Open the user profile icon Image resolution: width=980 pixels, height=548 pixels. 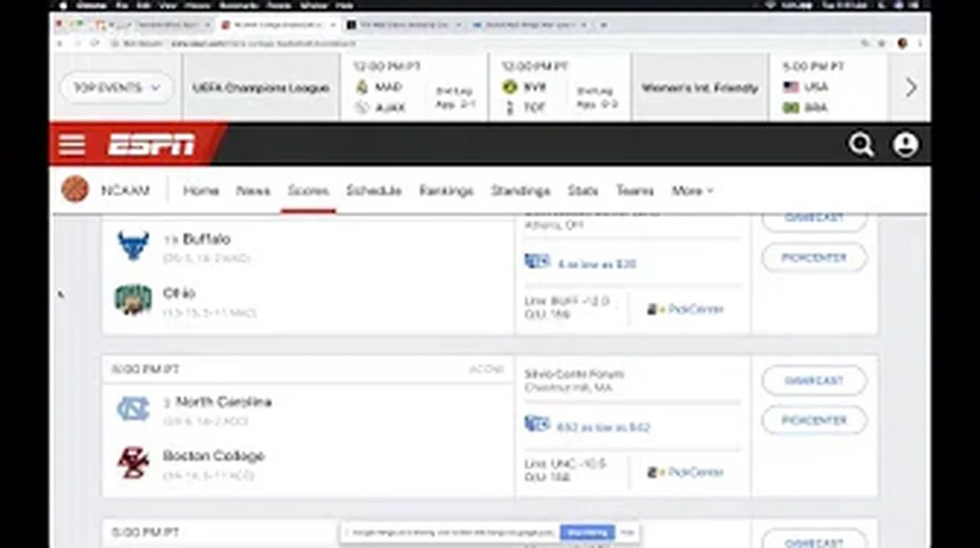point(905,145)
